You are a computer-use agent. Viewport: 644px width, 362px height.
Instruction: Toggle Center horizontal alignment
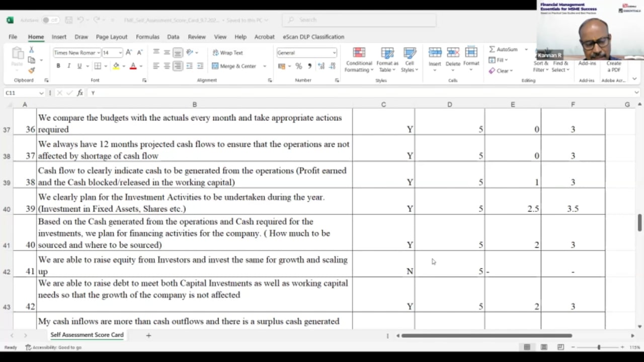(x=167, y=66)
